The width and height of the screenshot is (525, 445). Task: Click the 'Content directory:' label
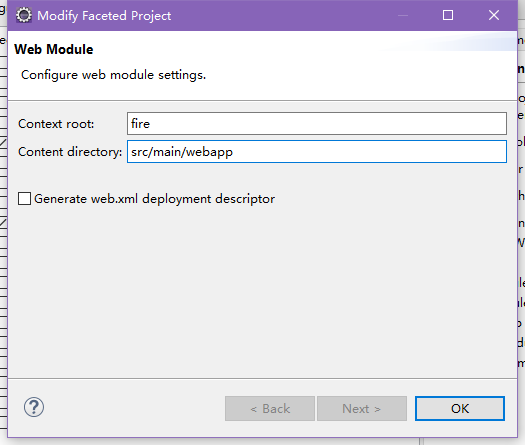point(70,152)
